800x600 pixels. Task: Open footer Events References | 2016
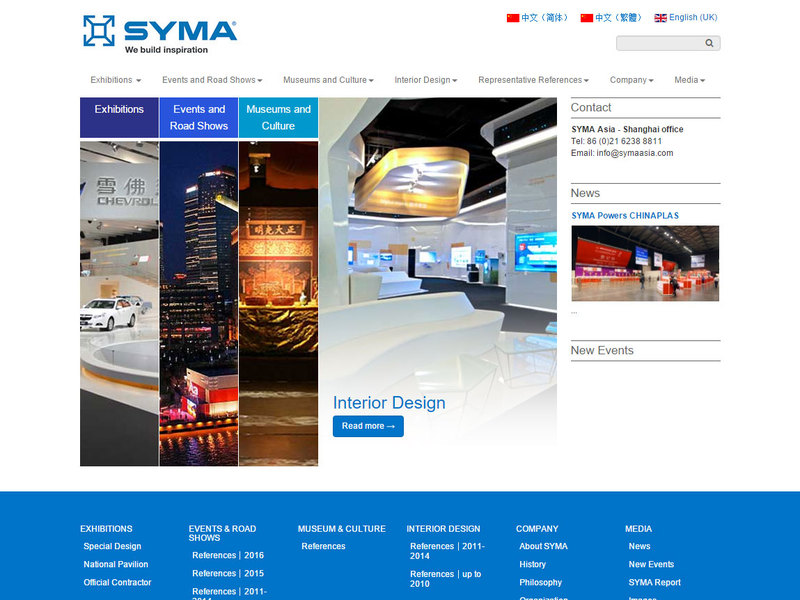[x=228, y=556]
